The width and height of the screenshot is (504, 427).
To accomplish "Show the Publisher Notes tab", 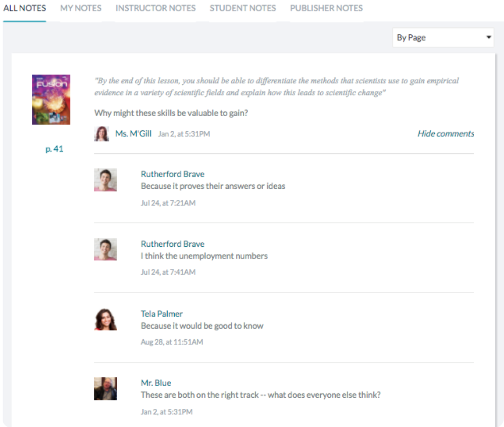I will [326, 8].
